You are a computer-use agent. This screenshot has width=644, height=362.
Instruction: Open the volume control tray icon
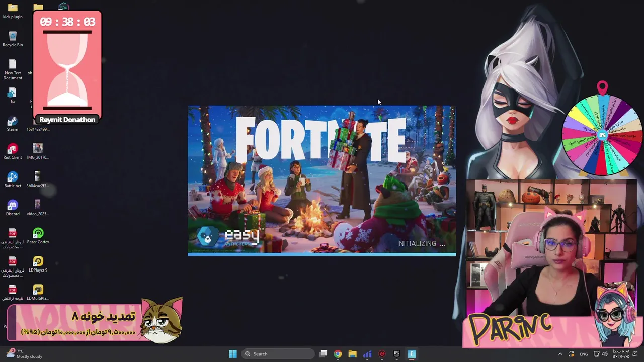tap(604, 354)
